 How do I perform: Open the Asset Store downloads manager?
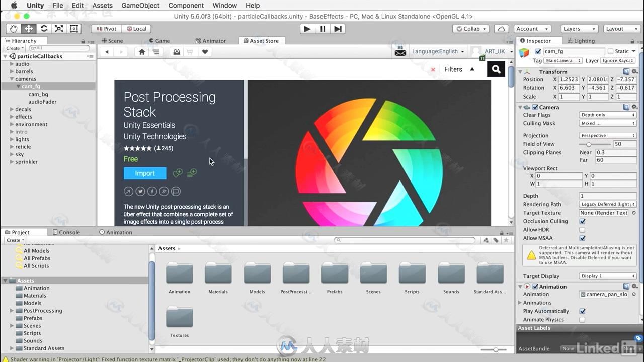pyautogui.click(x=177, y=52)
